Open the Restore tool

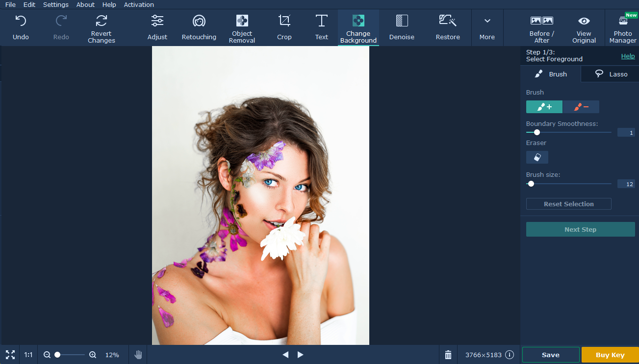(x=448, y=28)
